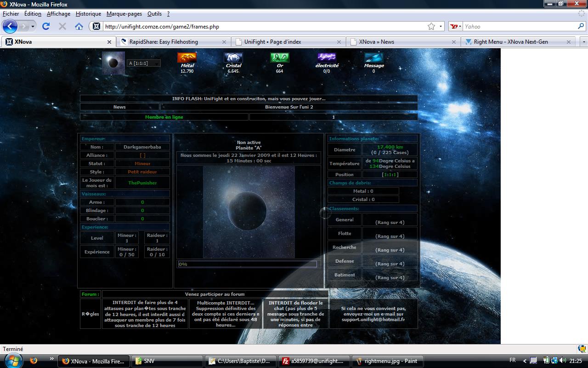Click the site identity icon in address bar
Image resolution: width=588 pixels, height=368 pixels.
point(96,26)
